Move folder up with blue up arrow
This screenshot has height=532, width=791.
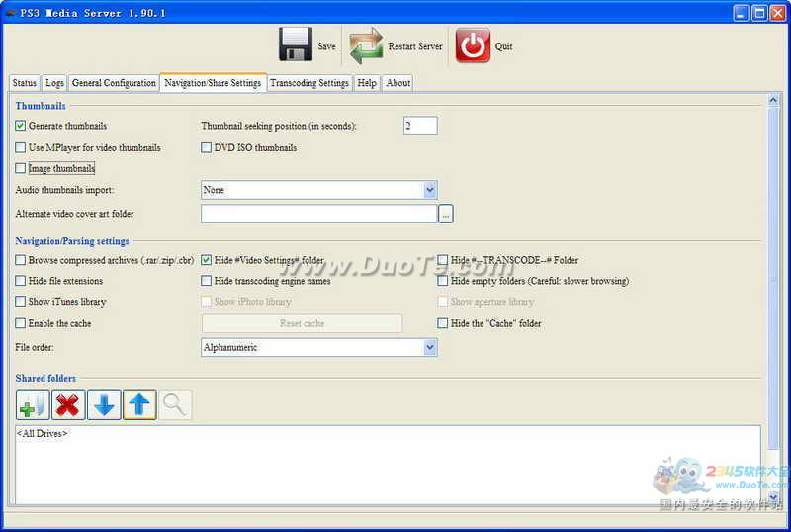[x=139, y=404]
